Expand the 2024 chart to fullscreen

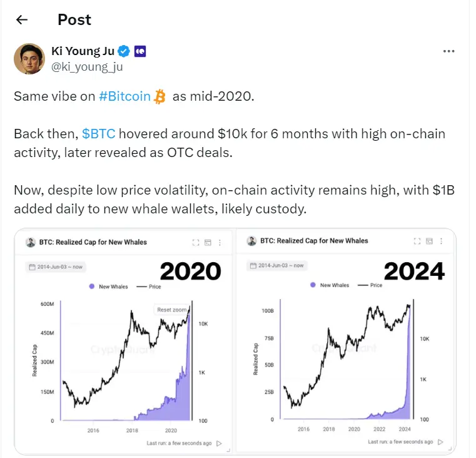(418, 241)
